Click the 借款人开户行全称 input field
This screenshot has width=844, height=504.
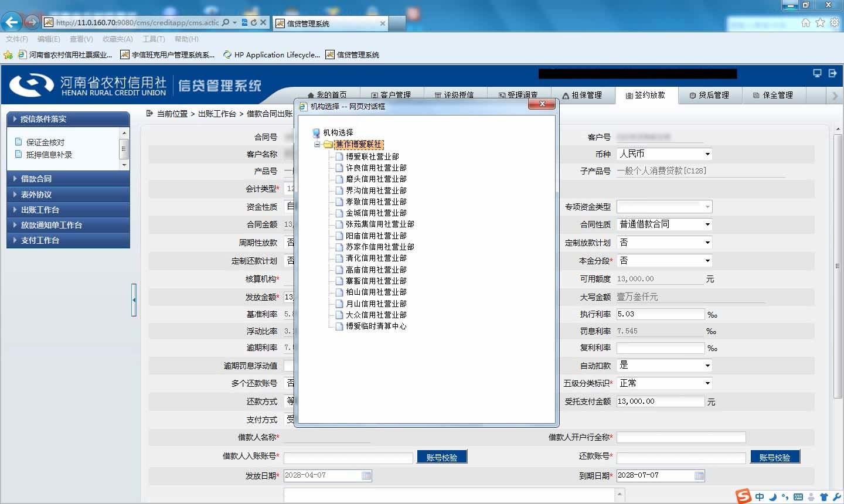[681, 437]
